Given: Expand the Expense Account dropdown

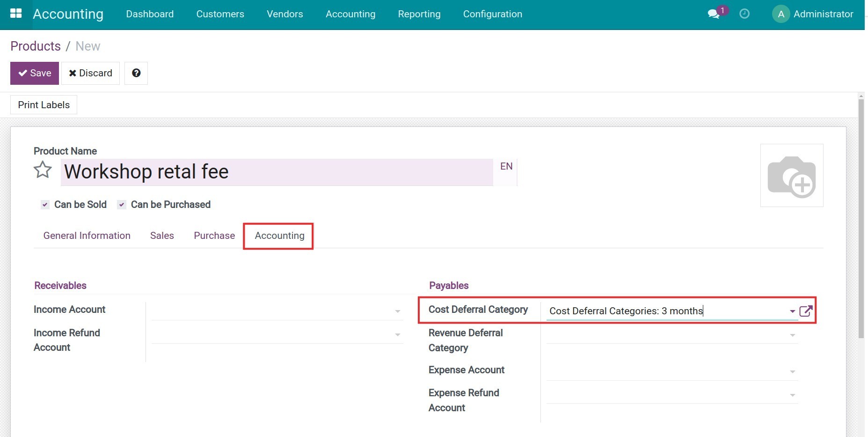Looking at the screenshot, I should tap(792, 371).
